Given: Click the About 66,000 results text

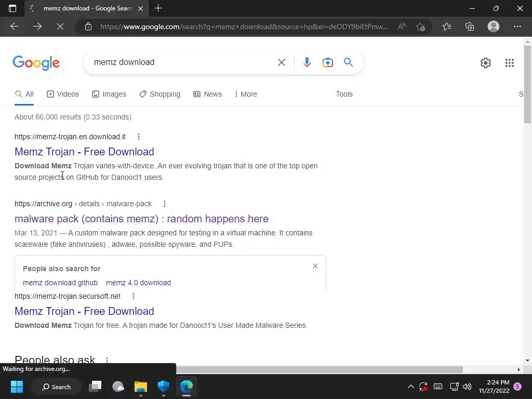Looking at the screenshot, I should (x=73, y=117).
